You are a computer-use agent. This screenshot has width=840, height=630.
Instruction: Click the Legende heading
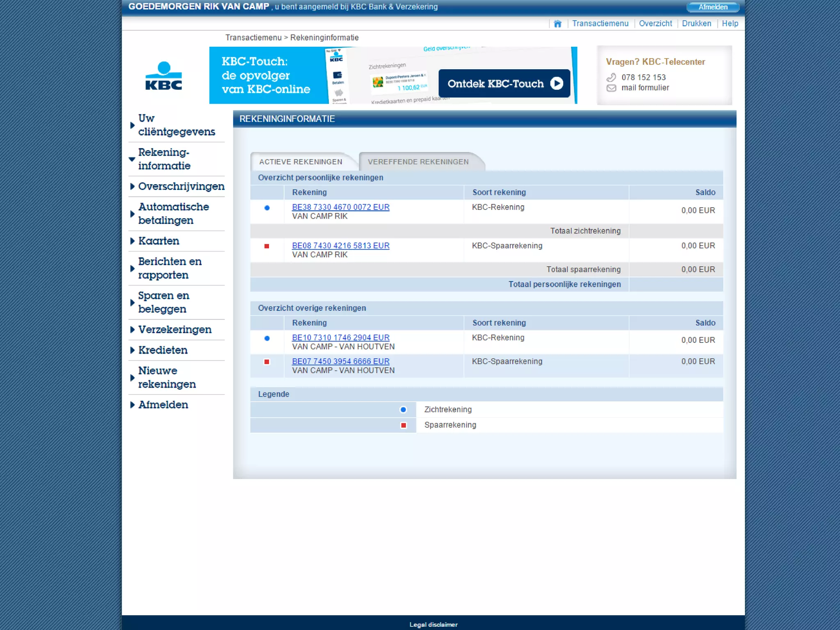pyautogui.click(x=274, y=394)
